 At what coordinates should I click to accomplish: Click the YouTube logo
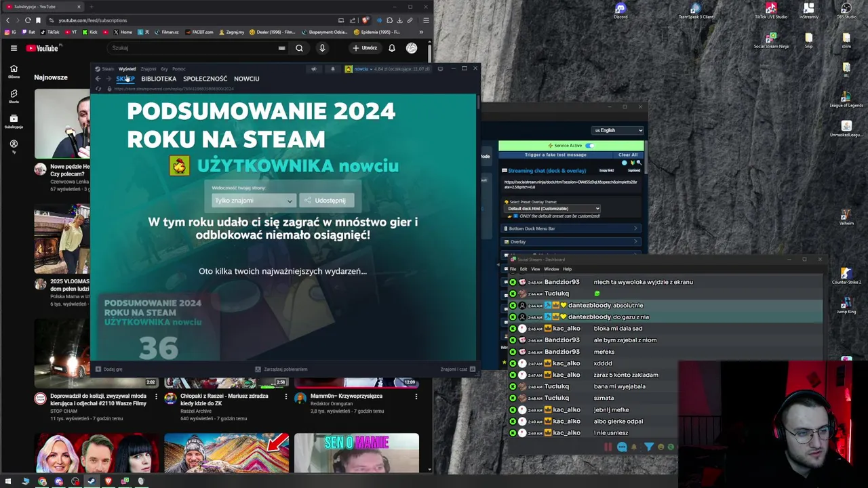click(43, 48)
